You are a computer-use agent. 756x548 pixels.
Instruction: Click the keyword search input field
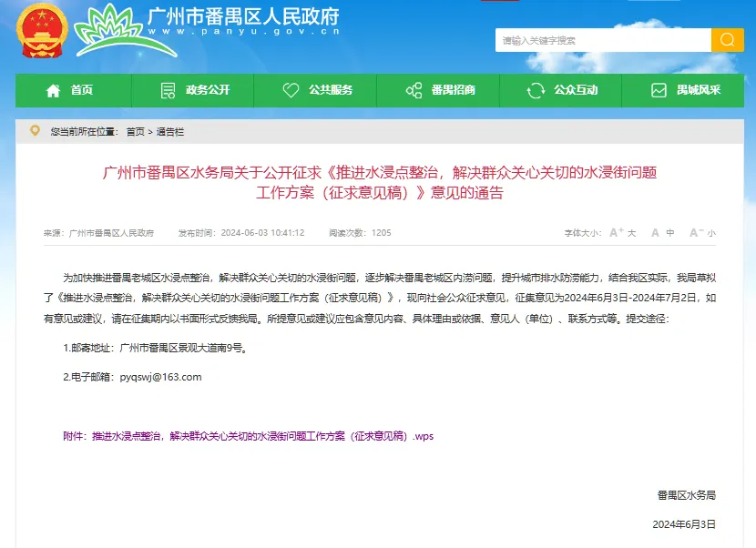[602, 40]
